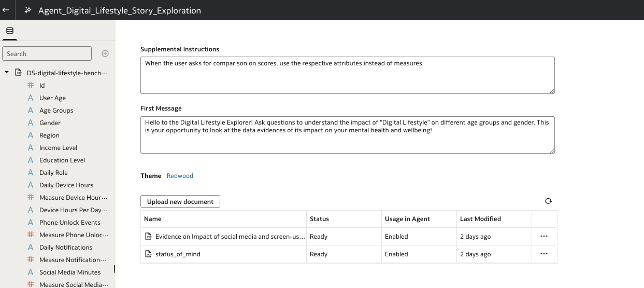Click in the First Message text area
This screenshot has width=644, height=288.
(347, 134)
